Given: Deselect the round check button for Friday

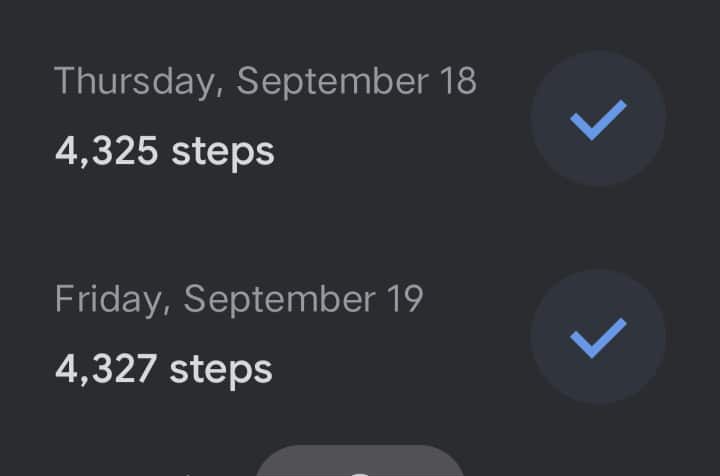Looking at the screenshot, I should (x=598, y=337).
